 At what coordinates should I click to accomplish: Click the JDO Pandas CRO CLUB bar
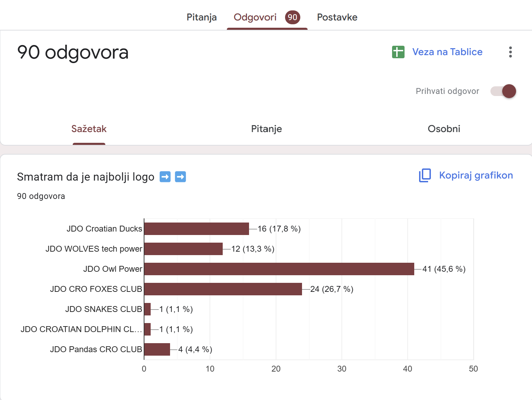point(157,349)
